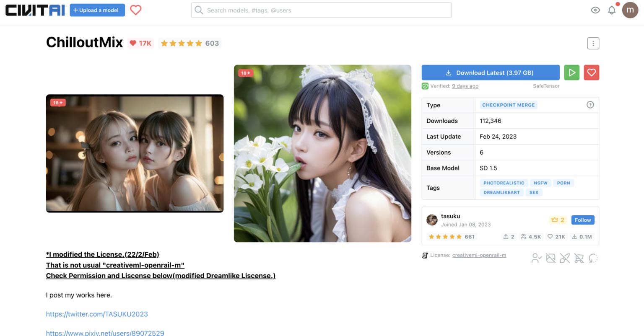Click the green play Run model button
644x336 pixels.
571,72
